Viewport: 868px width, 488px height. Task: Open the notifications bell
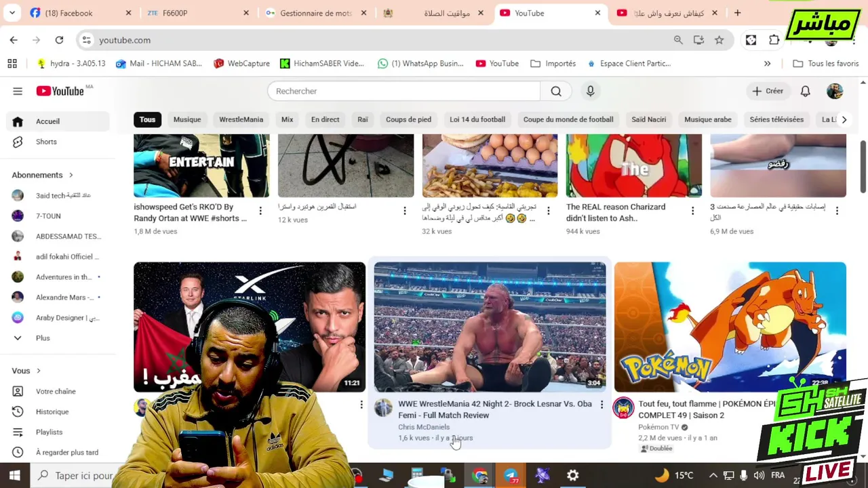[805, 91]
